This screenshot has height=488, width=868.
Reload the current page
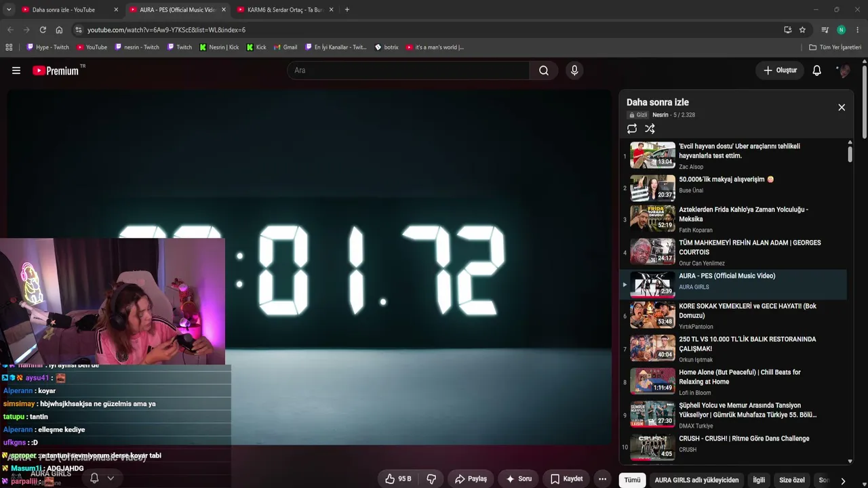point(43,30)
